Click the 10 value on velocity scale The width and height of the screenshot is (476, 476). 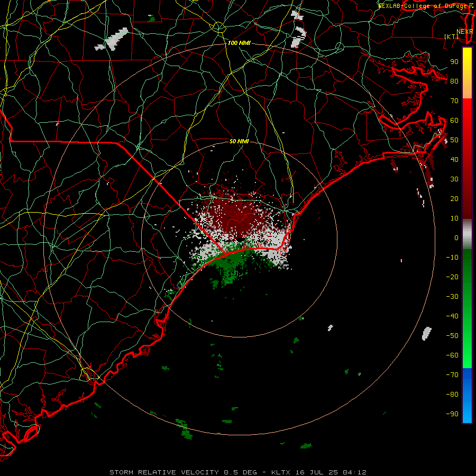pyautogui.click(x=454, y=218)
